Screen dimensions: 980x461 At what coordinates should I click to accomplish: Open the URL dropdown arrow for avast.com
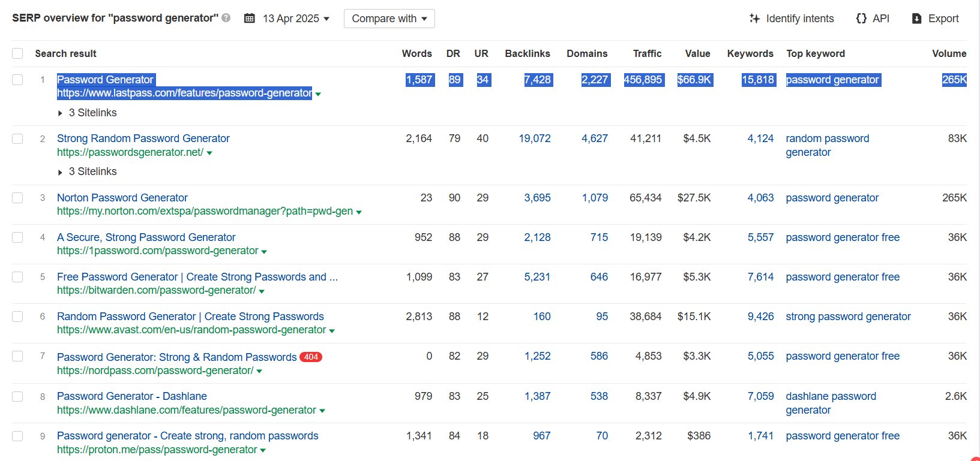coord(332,331)
